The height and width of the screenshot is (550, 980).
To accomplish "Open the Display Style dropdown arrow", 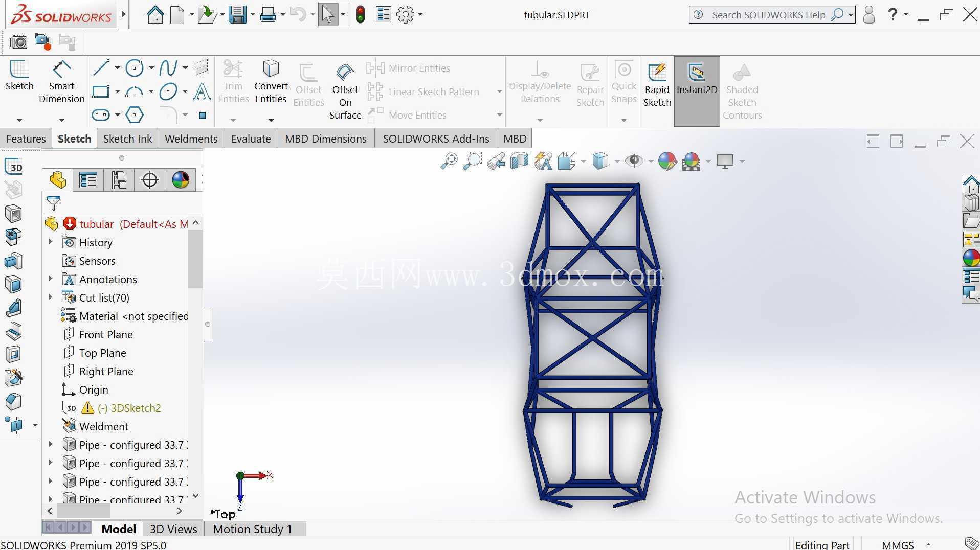I will [x=617, y=162].
